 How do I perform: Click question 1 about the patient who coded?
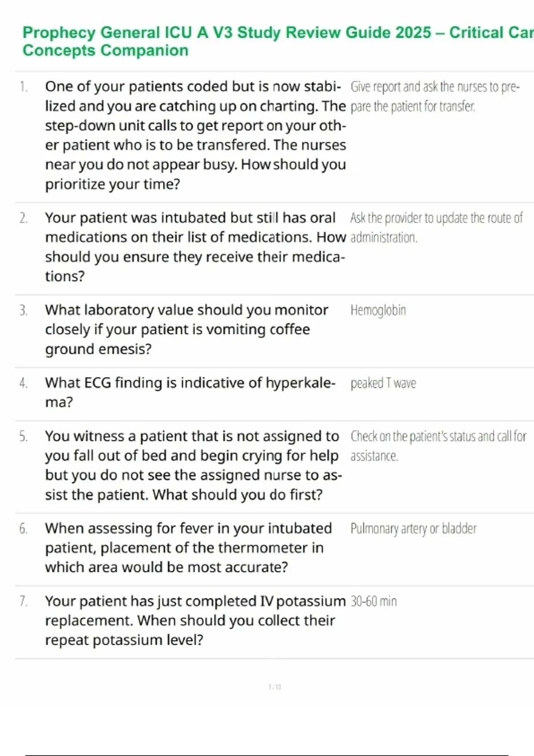click(195, 135)
